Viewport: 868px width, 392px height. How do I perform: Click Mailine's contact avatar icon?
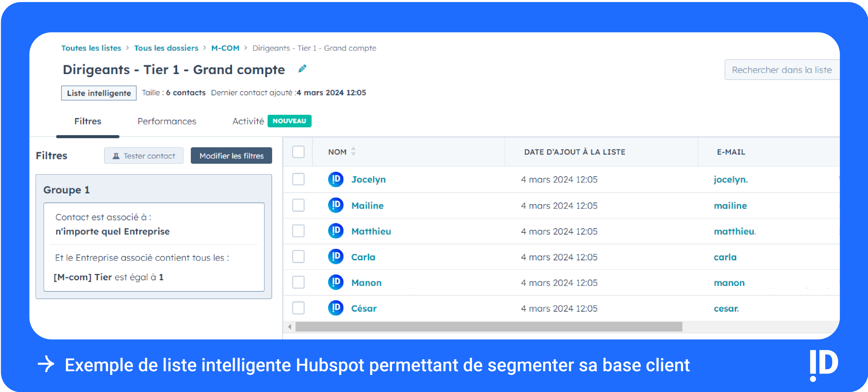click(x=336, y=205)
